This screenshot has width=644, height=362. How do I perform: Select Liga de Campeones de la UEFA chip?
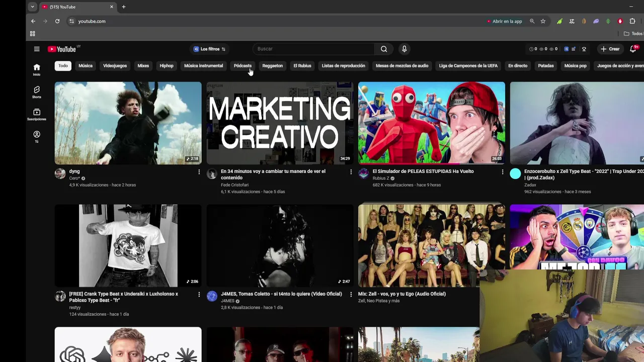[x=468, y=66]
